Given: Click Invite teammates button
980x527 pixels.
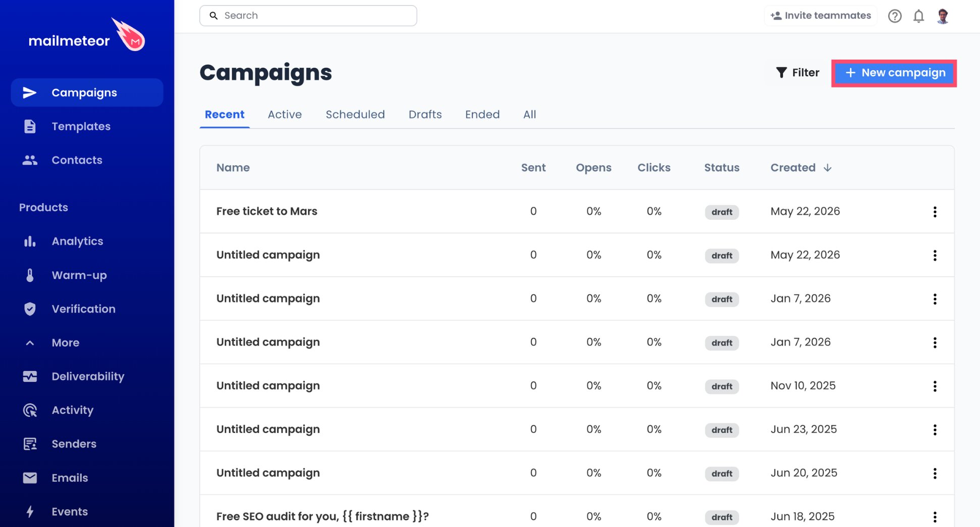Looking at the screenshot, I should [820, 16].
